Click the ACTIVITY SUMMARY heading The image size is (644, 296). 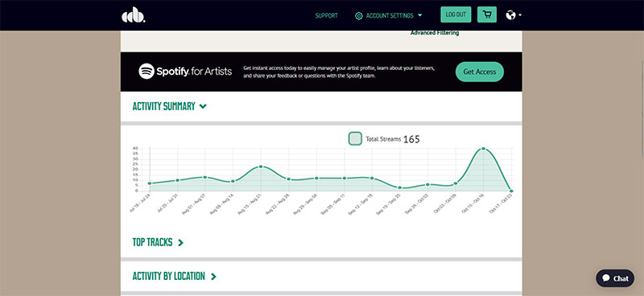tap(164, 106)
